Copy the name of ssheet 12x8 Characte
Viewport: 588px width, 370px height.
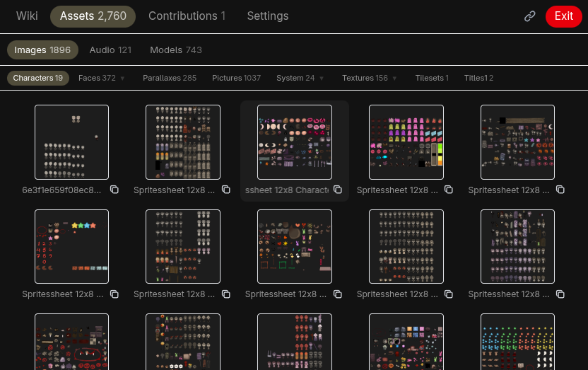[338, 190]
